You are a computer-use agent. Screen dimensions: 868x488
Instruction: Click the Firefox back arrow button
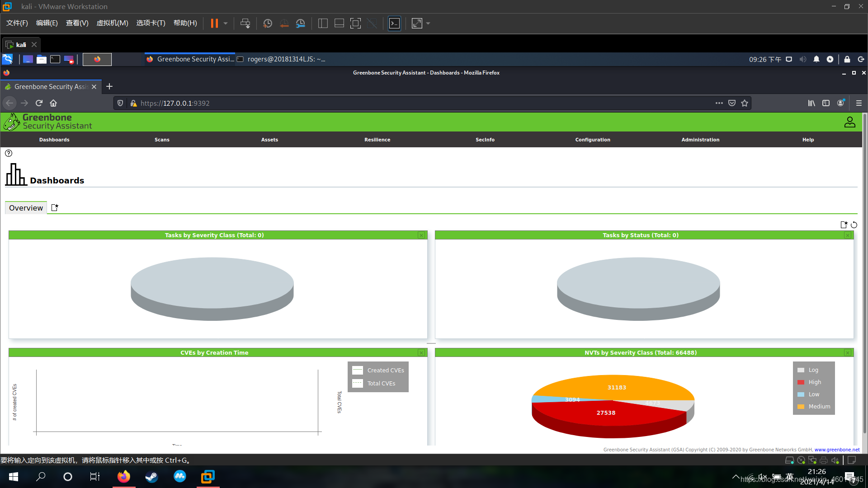coord(9,103)
